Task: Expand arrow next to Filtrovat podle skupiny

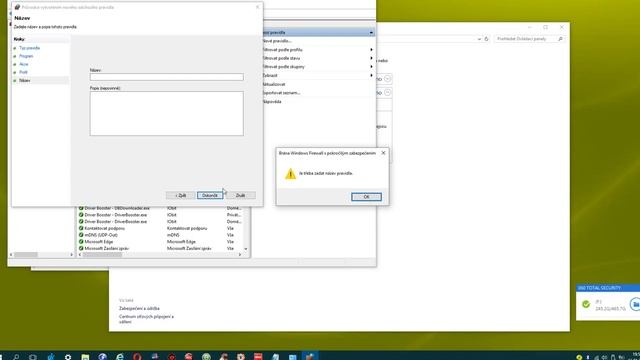Action: point(371,67)
